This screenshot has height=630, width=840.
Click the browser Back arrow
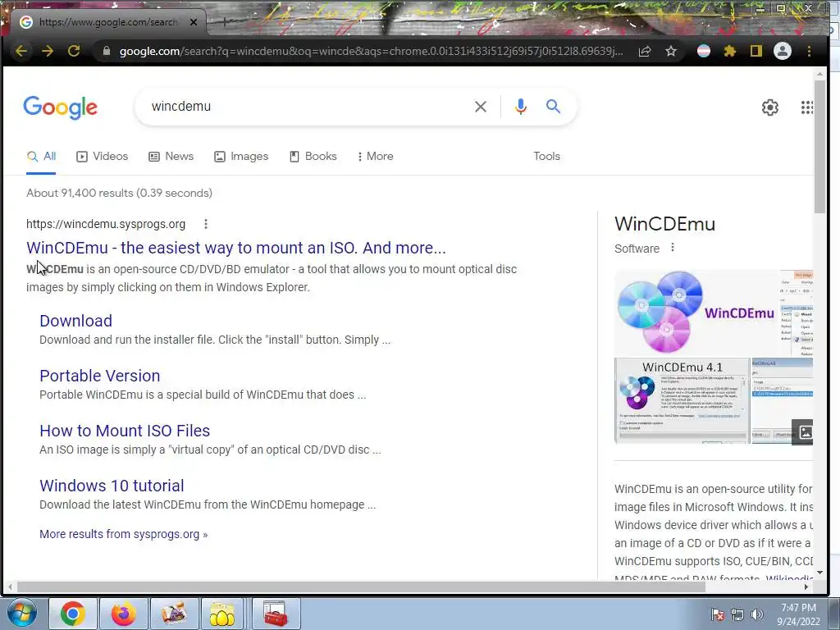[x=21, y=51]
